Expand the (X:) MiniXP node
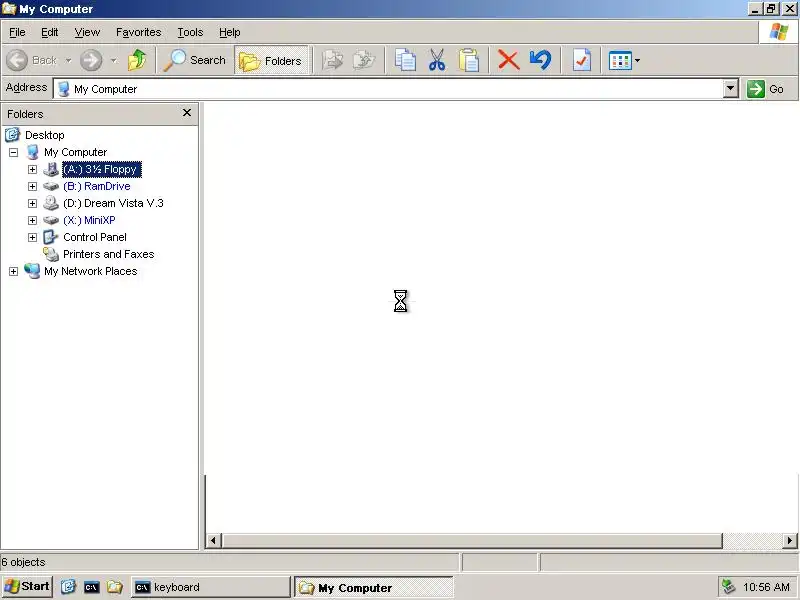 coord(32,220)
